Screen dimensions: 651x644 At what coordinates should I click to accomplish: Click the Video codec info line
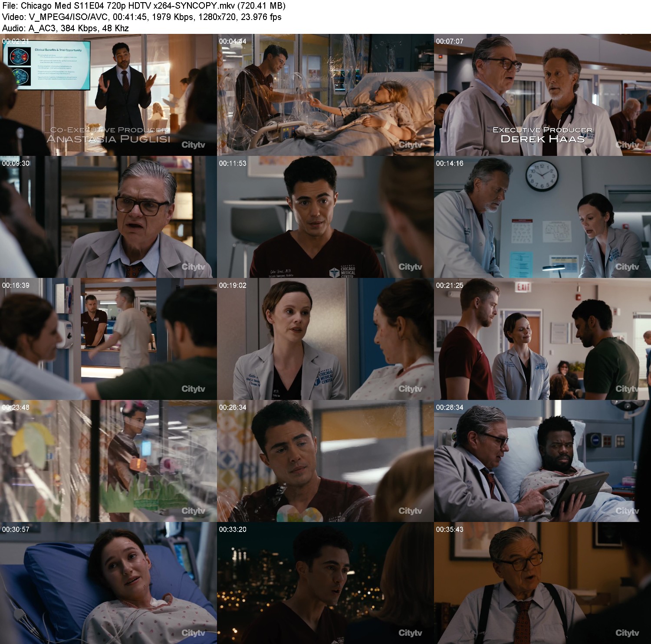tap(142, 17)
